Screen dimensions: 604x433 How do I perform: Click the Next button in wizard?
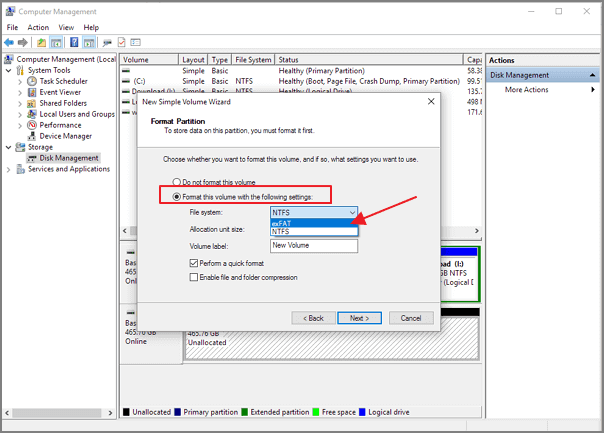pyautogui.click(x=360, y=318)
